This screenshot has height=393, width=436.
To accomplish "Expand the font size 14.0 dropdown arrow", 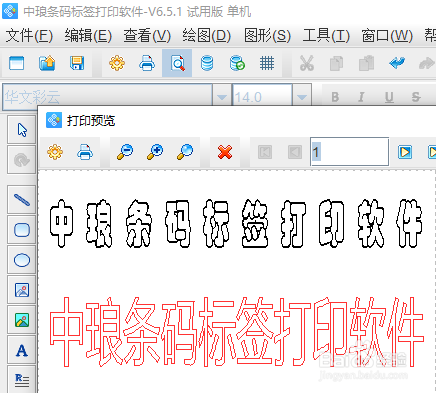I will pyautogui.click(x=302, y=97).
